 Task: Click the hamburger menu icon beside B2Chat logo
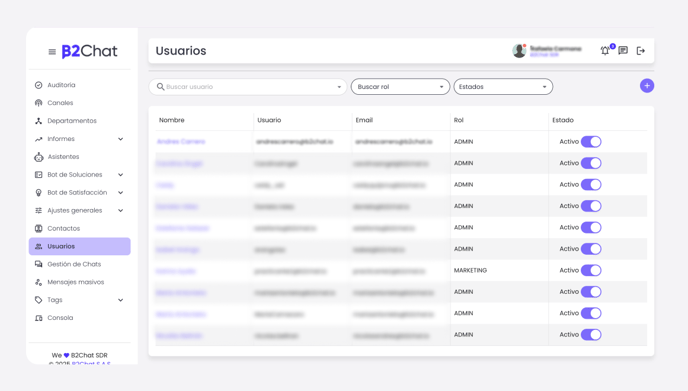(52, 52)
